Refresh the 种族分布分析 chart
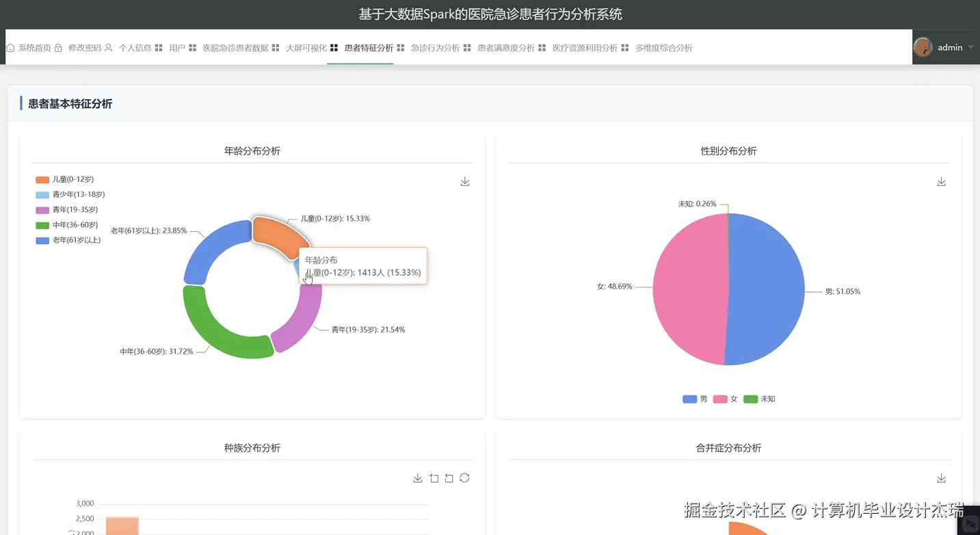The width and height of the screenshot is (980, 535). 465,478
